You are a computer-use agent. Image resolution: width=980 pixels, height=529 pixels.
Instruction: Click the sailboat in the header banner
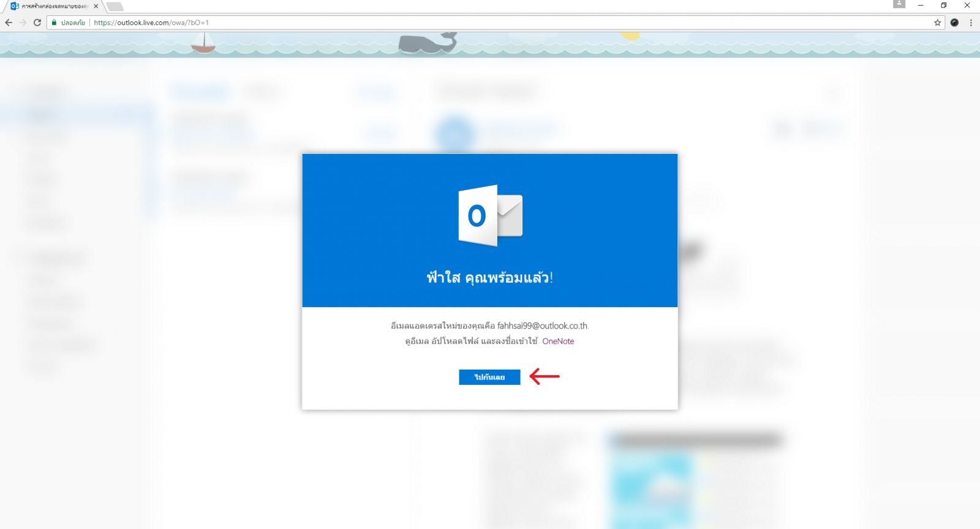[x=203, y=43]
